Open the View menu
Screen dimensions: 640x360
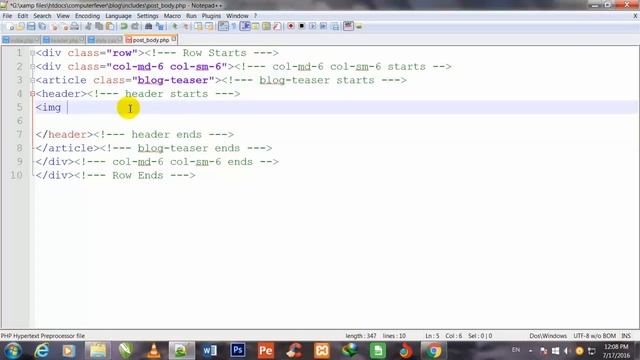[x=63, y=16]
